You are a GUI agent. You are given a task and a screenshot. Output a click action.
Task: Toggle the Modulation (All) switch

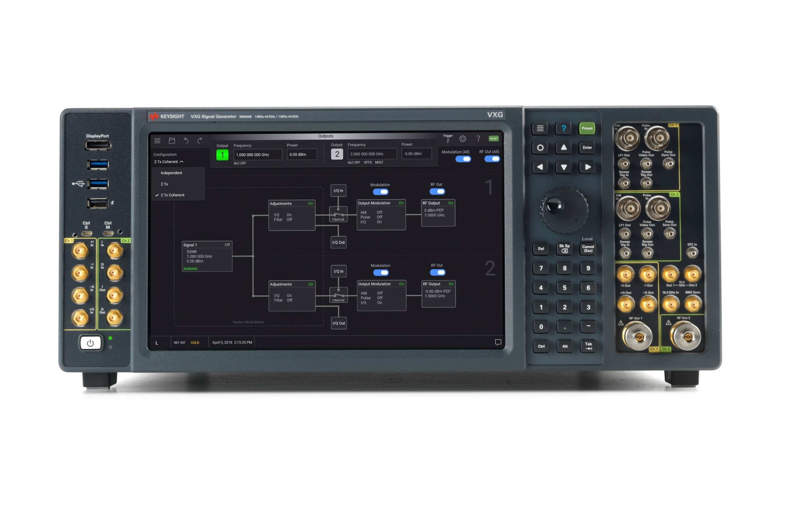463,159
